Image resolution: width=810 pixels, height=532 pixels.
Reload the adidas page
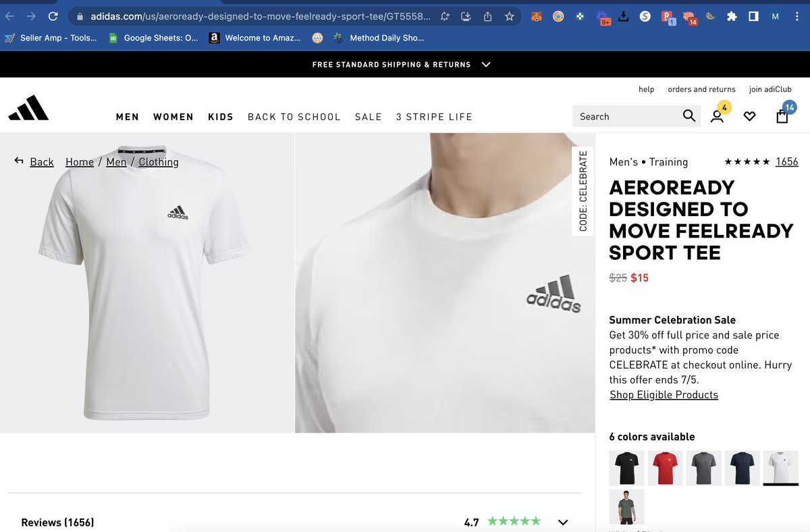(53, 16)
